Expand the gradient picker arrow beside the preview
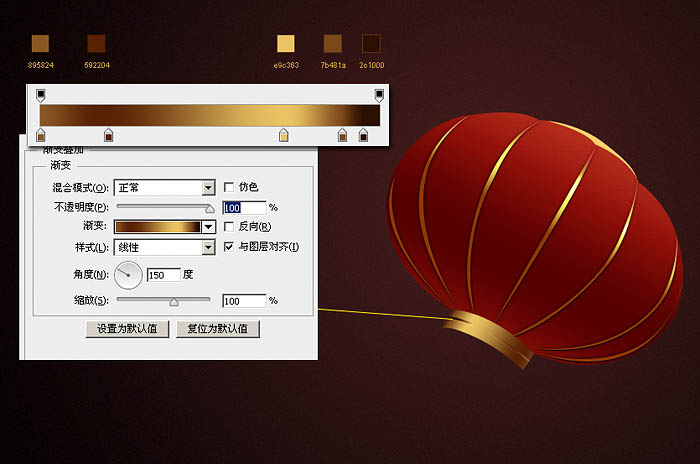Screen dimensions: 700x464 [x=208, y=227]
